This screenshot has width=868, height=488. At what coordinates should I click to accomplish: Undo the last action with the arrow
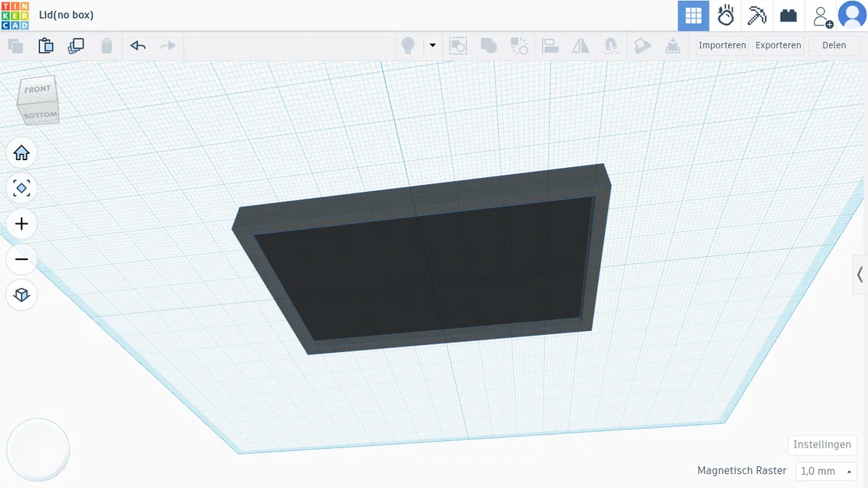point(138,46)
